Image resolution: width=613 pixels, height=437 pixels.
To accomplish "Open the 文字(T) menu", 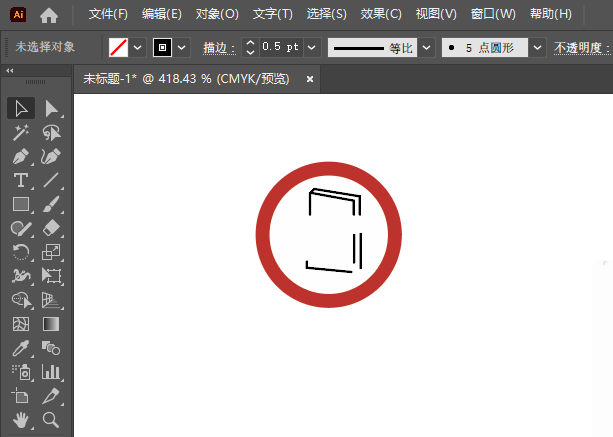I will (x=272, y=14).
